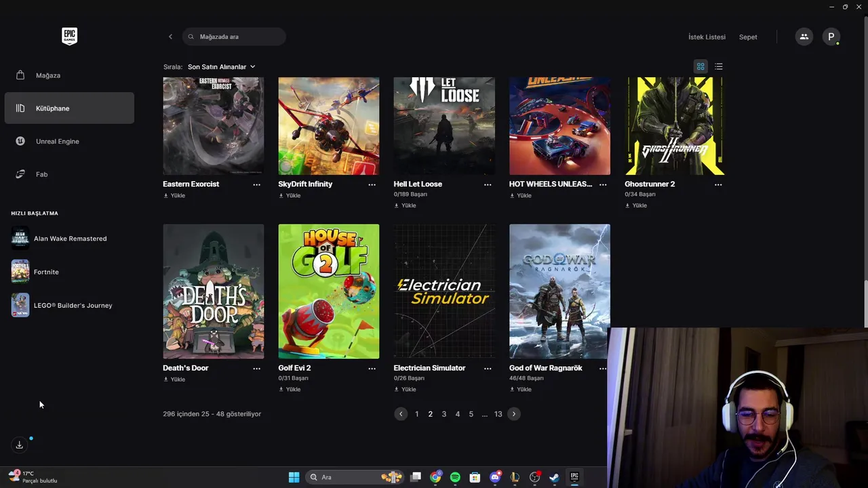Screen dimensions: 868x488
Task: Open Task View on taskbar
Action: click(x=416, y=477)
